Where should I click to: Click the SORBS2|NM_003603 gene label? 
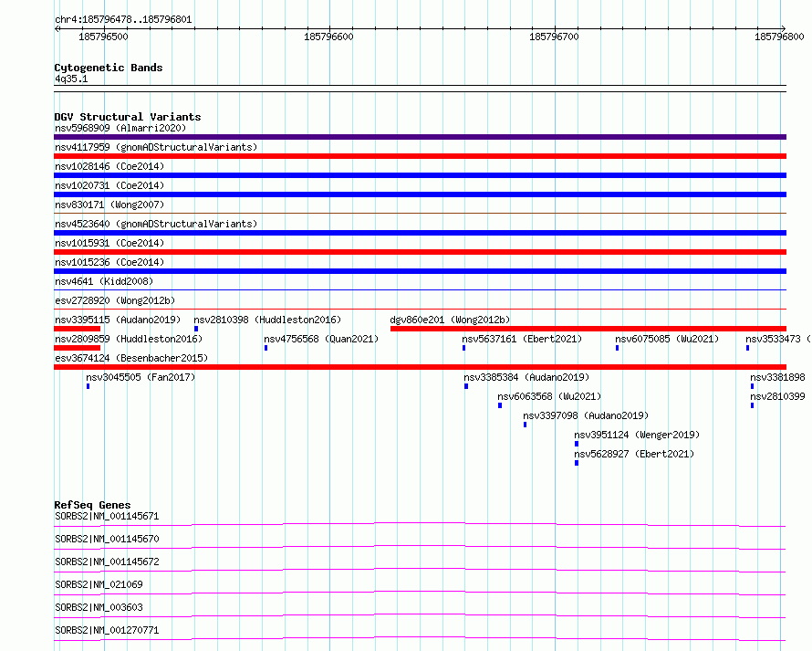[x=99, y=607]
